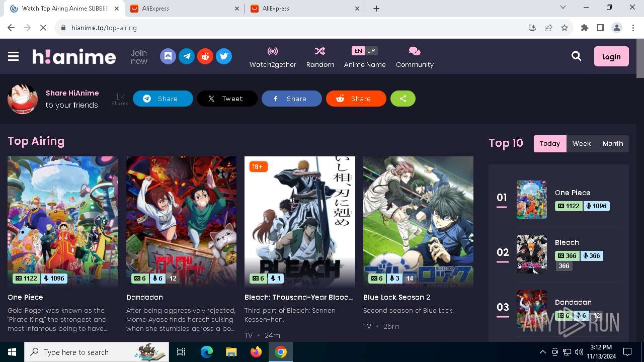Share HiAnime via Telegram button

[163, 99]
